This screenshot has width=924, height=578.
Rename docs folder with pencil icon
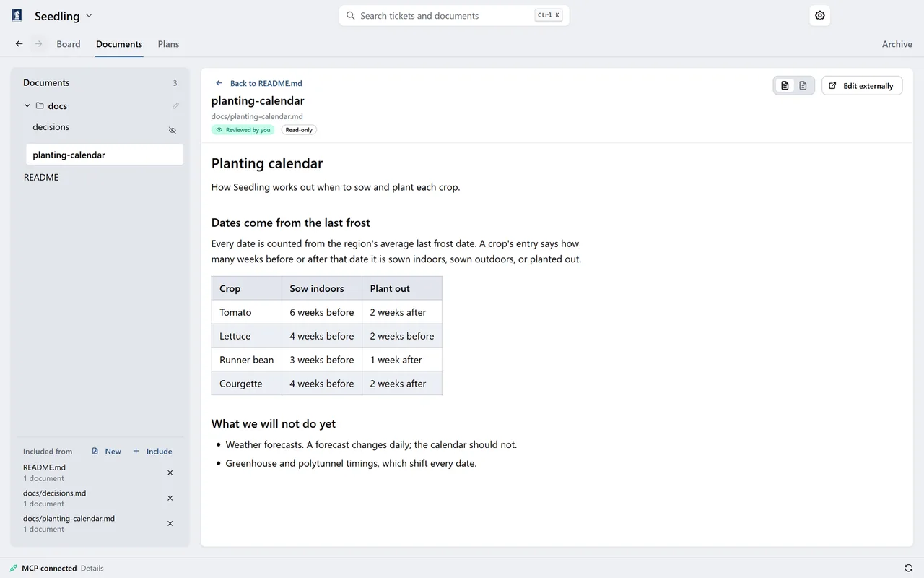click(175, 105)
